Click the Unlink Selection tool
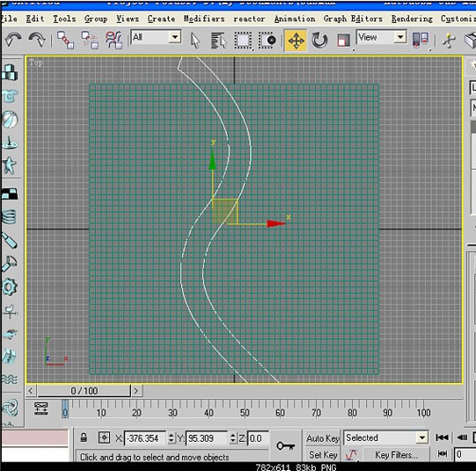 tap(90, 40)
